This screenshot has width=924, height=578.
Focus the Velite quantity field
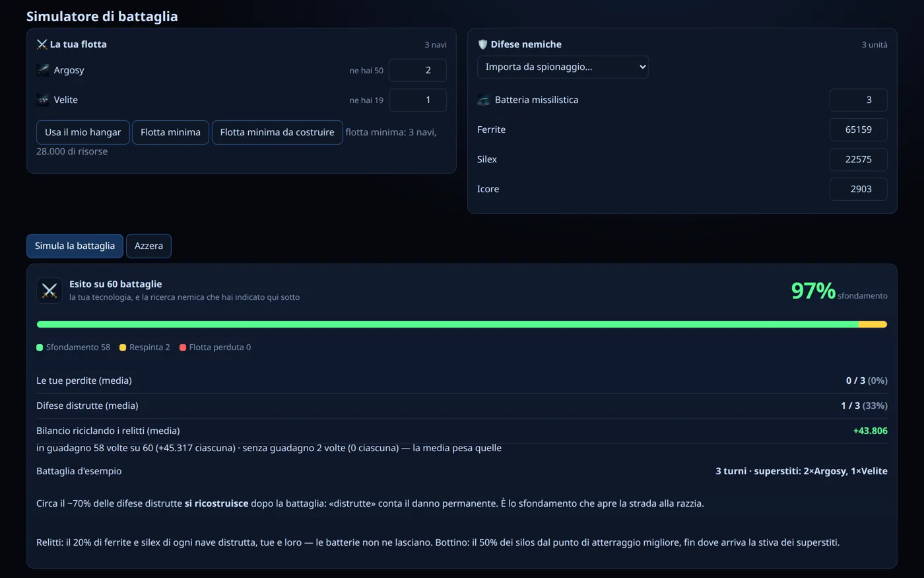[418, 100]
